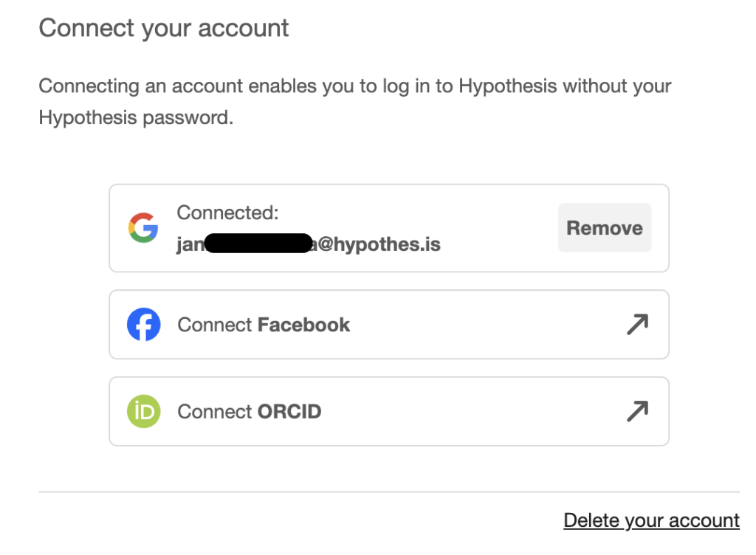Viewport: 756px width, 555px height.
Task: Click the "Connect your account" heading
Action: 164,28
